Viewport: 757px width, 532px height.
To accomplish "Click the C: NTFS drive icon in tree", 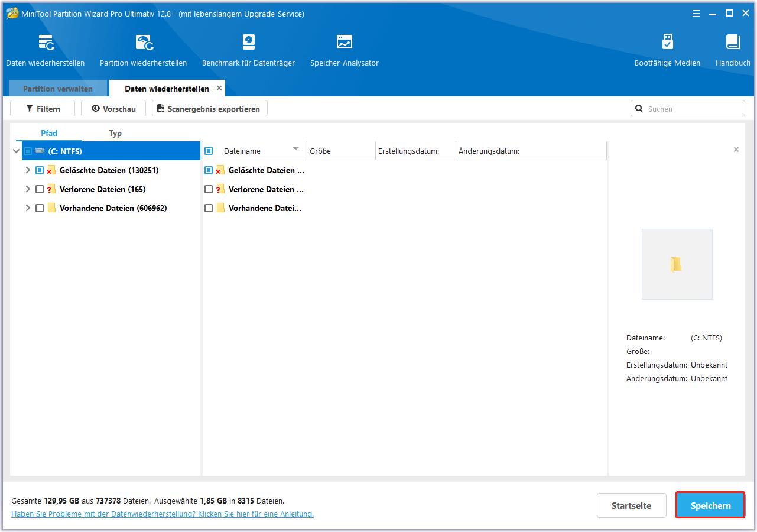I will pos(40,151).
